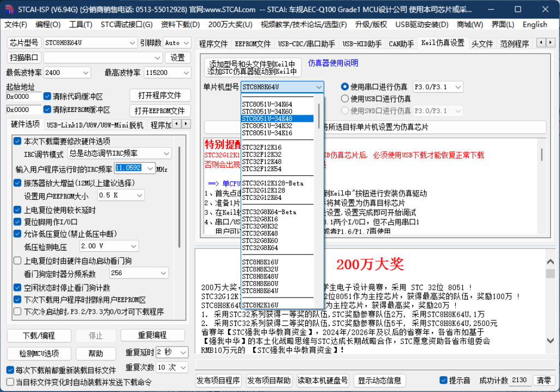Click 添加型号和头文件到Keil中 button
Screen dimensions: 560x392
pyautogui.click(x=253, y=68)
